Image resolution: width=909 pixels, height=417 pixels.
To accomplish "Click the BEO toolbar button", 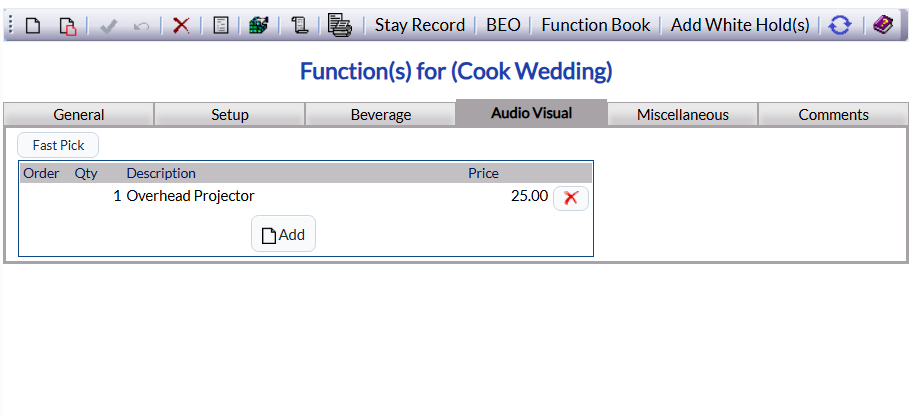I will tap(503, 26).
